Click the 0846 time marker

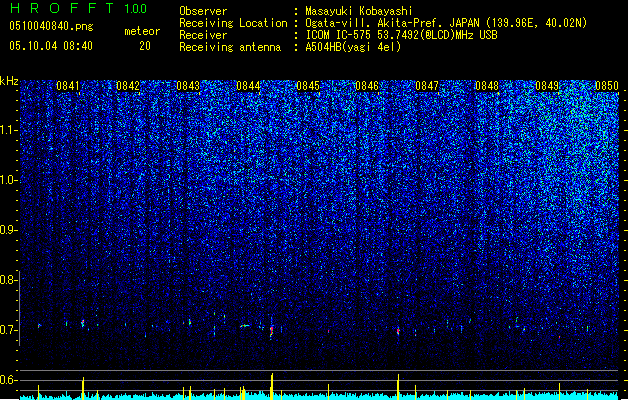click(367, 86)
